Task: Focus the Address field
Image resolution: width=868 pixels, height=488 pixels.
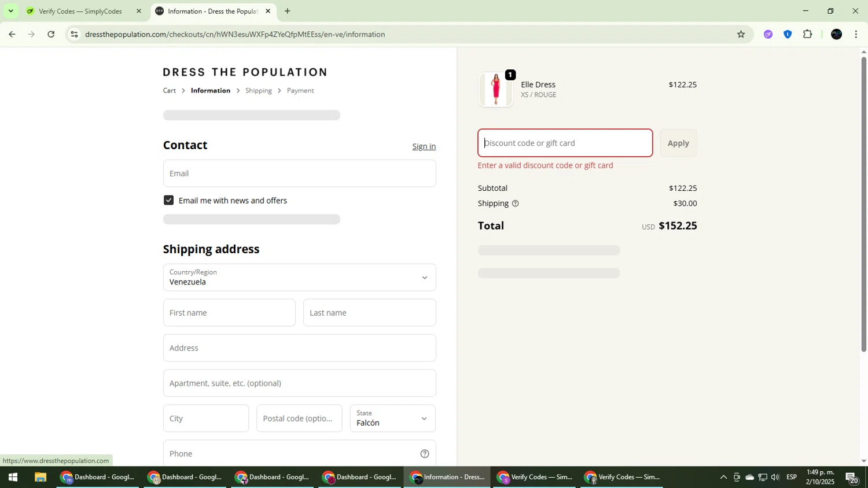Action: click(x=299, y=348)
